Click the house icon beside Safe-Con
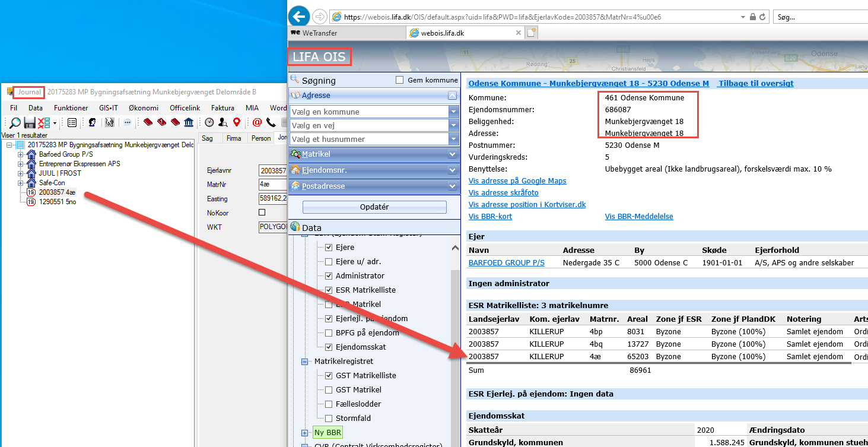 pos(31,183)
